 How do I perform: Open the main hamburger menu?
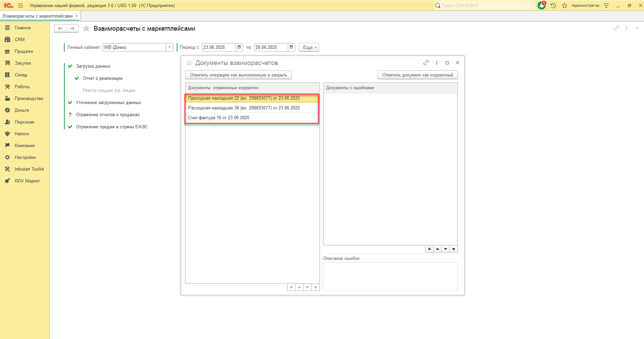click(x=21, y=5)
